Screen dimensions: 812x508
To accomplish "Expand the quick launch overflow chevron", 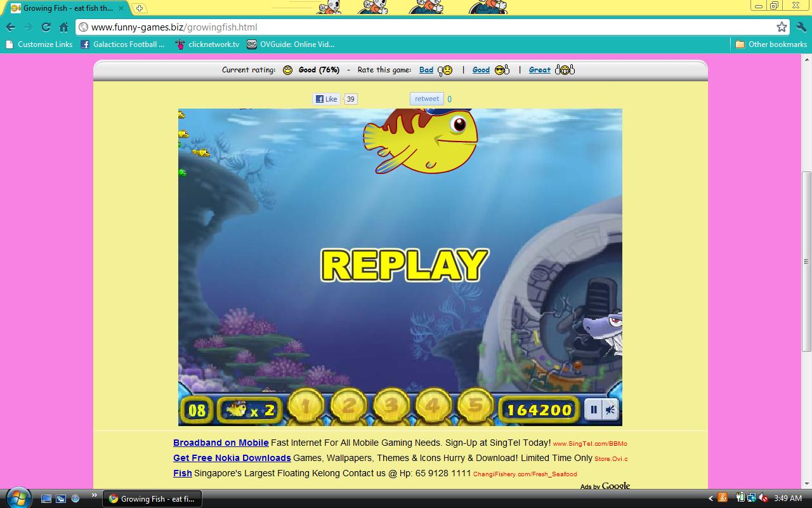I will tap(95, 495).
